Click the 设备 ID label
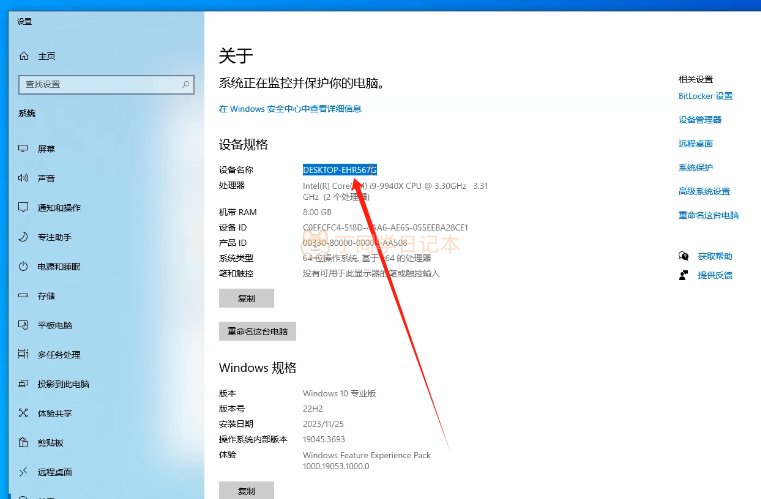Viewport: 761px width, 499px height. [x=233, y=228]
